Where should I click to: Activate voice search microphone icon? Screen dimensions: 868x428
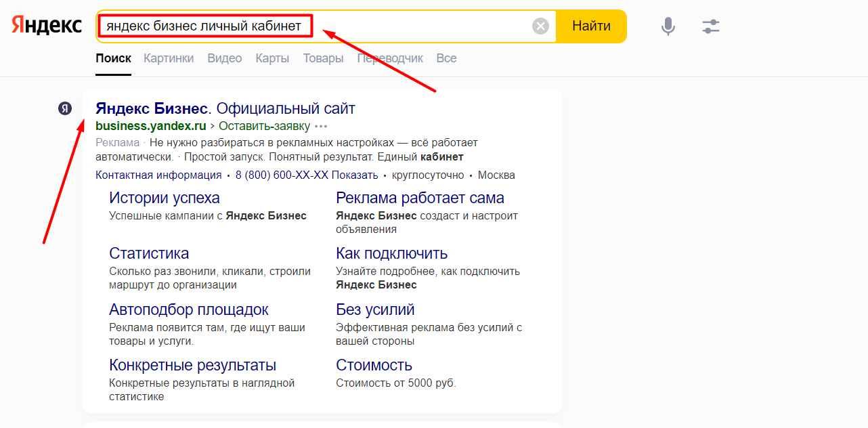pyautogui.click(x=668, y=26)
